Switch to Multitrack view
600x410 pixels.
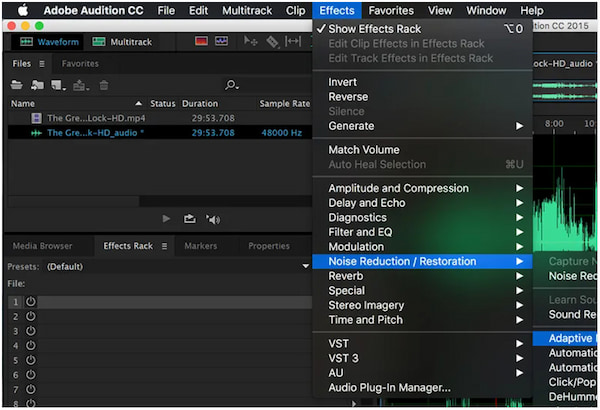[122, 42]
